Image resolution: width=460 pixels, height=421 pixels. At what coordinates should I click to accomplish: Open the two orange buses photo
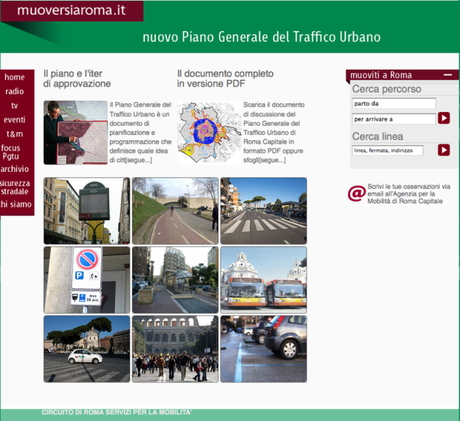(264, 280)
